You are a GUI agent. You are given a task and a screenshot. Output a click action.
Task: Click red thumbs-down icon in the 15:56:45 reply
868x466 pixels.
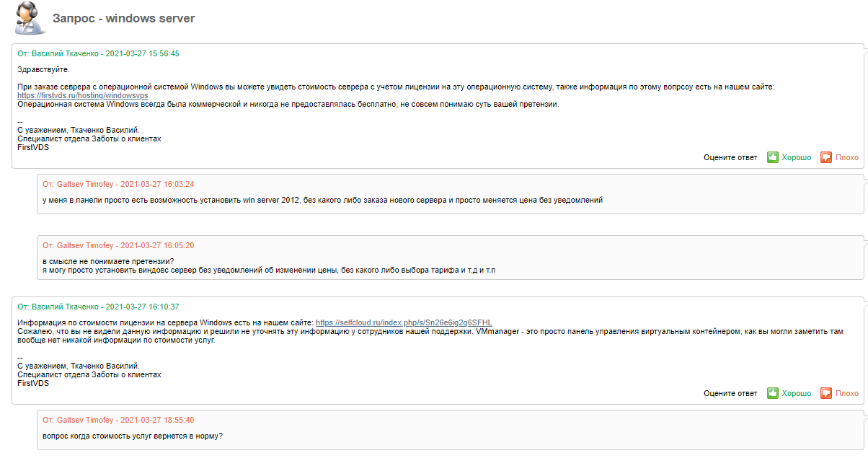(x=826, y=157)
